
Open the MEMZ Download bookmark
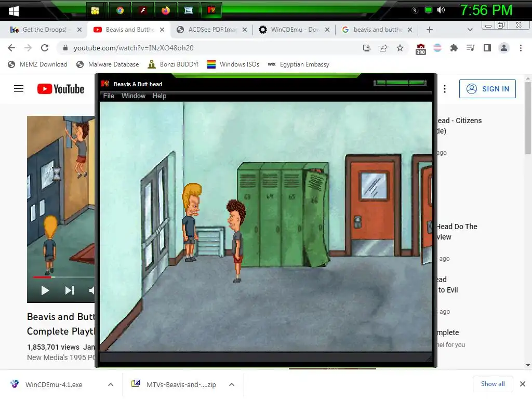37,64
